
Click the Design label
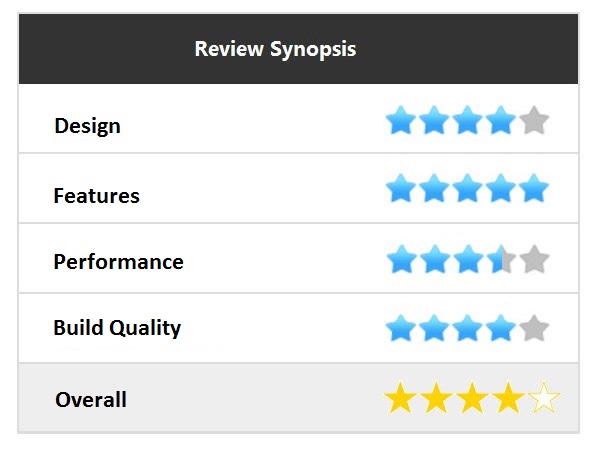click(x=87, y=126)
